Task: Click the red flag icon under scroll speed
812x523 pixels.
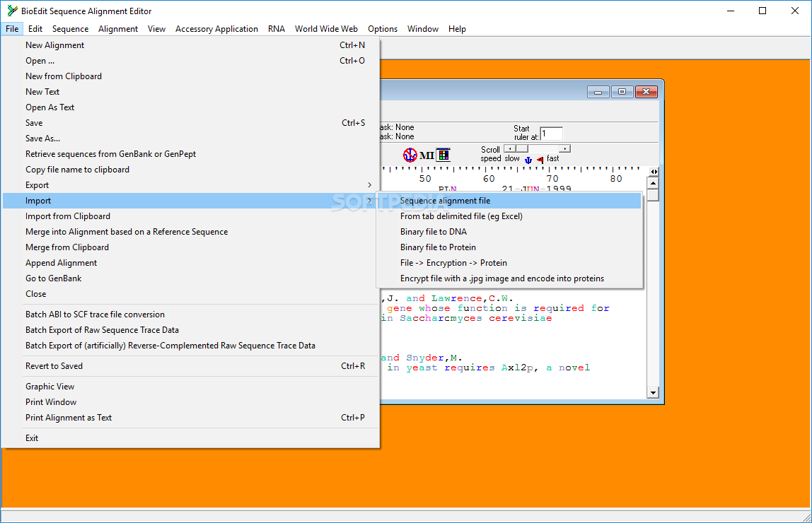Action: point(540,160)
